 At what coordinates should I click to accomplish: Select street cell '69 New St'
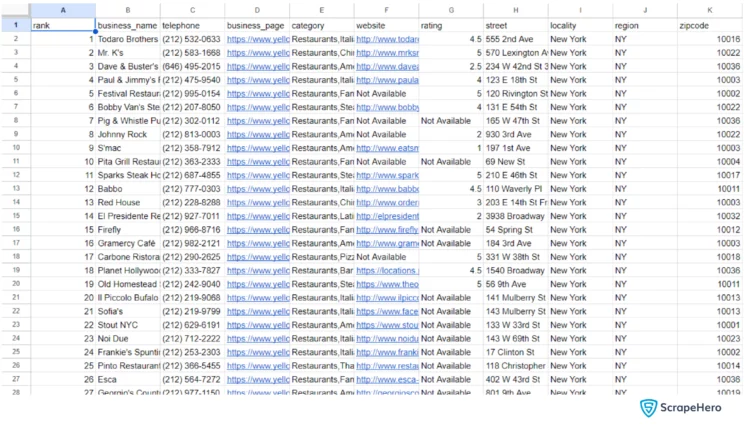(516, 162)
